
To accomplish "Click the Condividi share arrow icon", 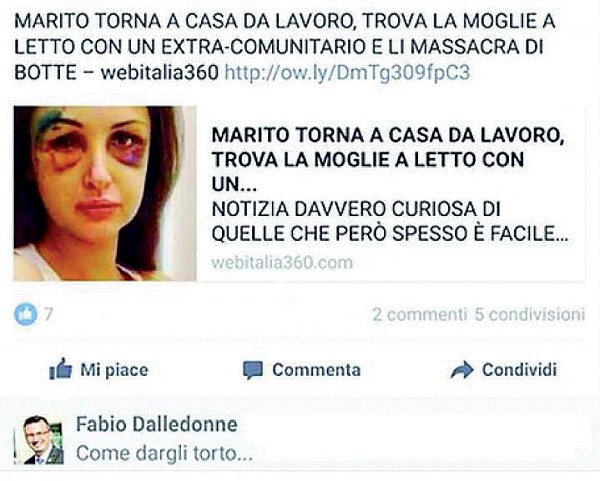I will click(x=462, y=370).
